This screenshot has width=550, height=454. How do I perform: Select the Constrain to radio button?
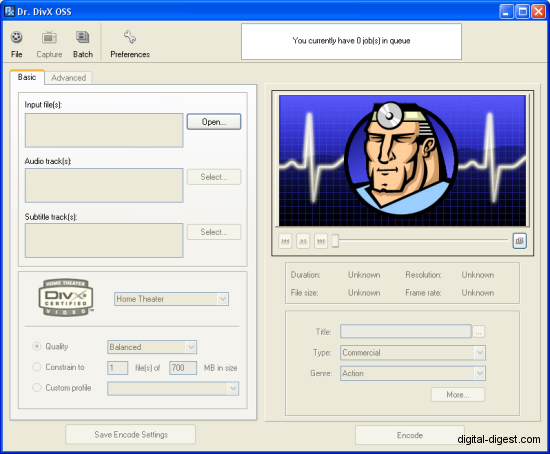tap(36, 367)
